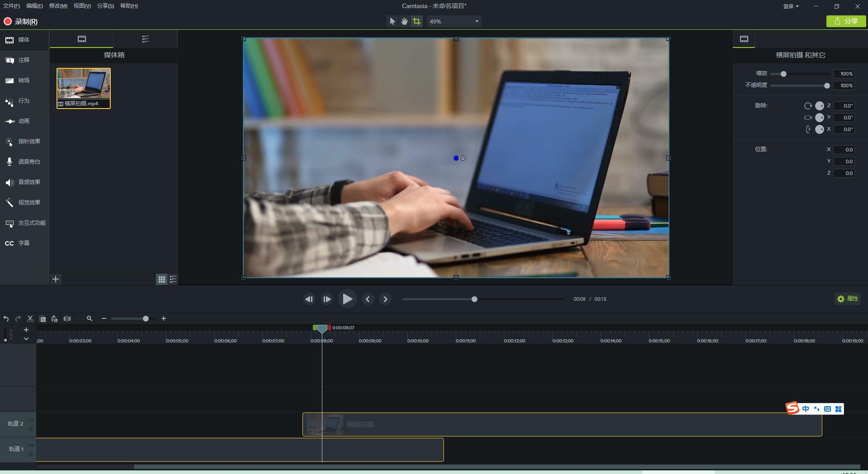This screenshot has width=868, height=474.
Task: Toggle visibility eye of 轨道 1
Action: coord(31,446)
